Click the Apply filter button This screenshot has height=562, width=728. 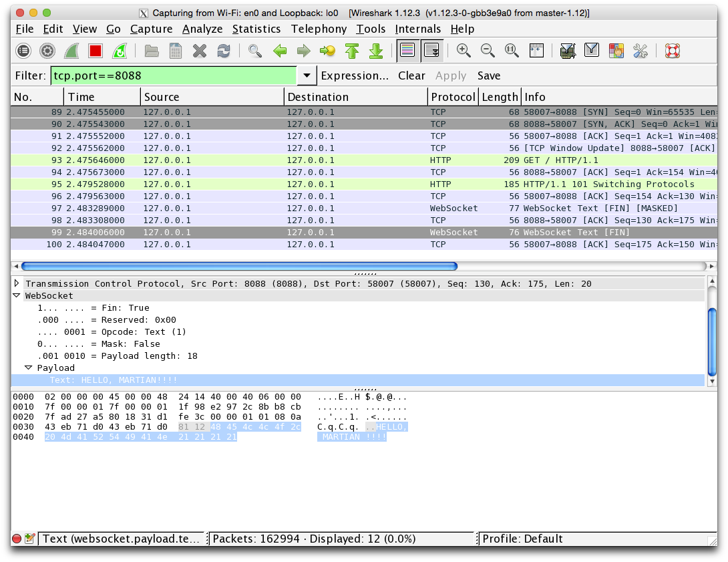click(x=451, y=76)
